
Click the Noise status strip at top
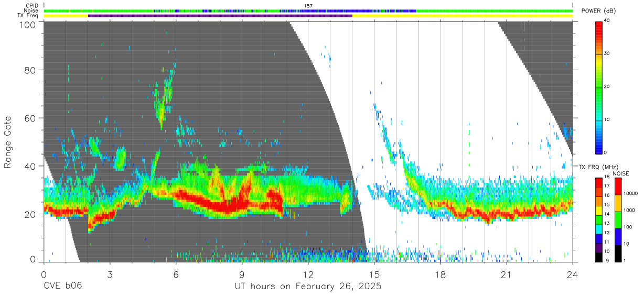coord(308,10)
